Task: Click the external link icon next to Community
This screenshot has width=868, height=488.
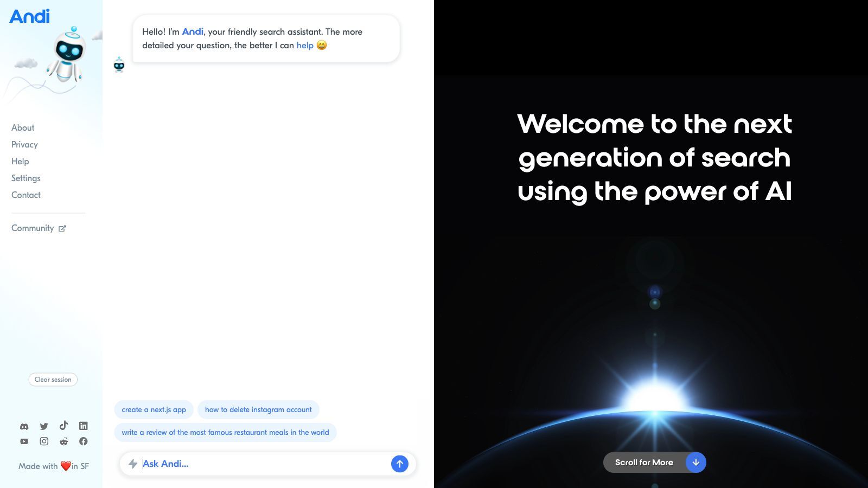Action: click(x=62, y=228)
